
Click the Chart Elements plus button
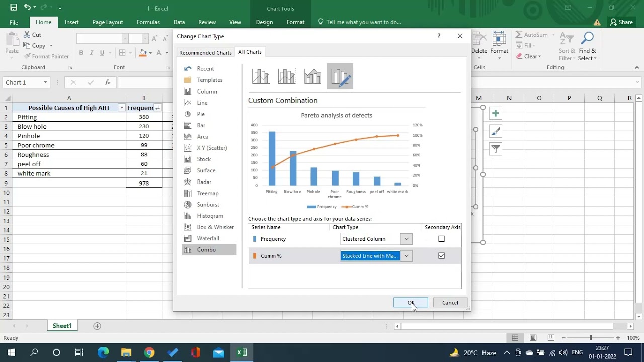tap(496, 114)
